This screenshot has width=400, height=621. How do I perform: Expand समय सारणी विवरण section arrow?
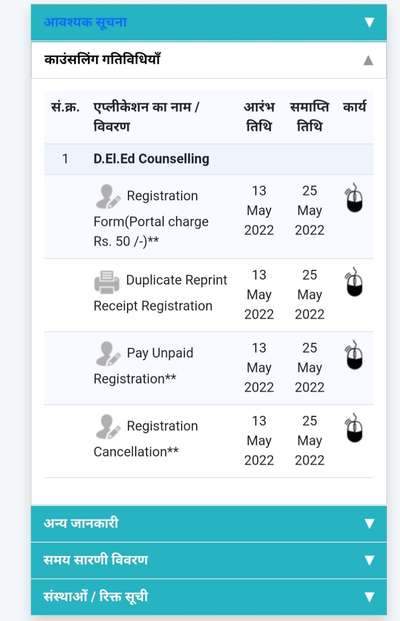[369, 560]
